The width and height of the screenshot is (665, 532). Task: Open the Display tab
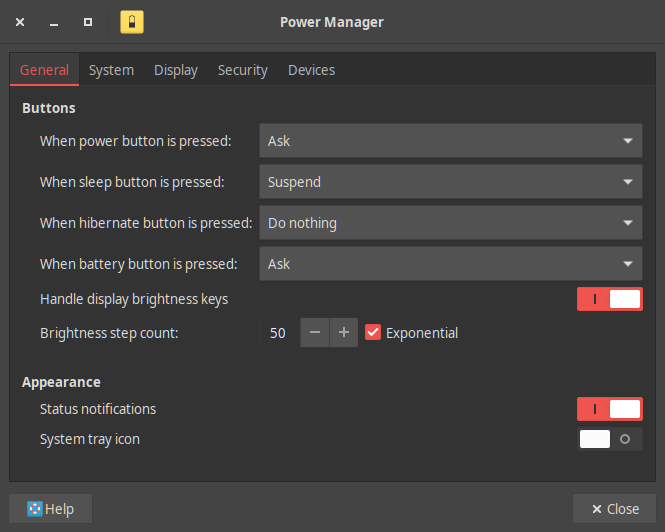coord(176,70)
